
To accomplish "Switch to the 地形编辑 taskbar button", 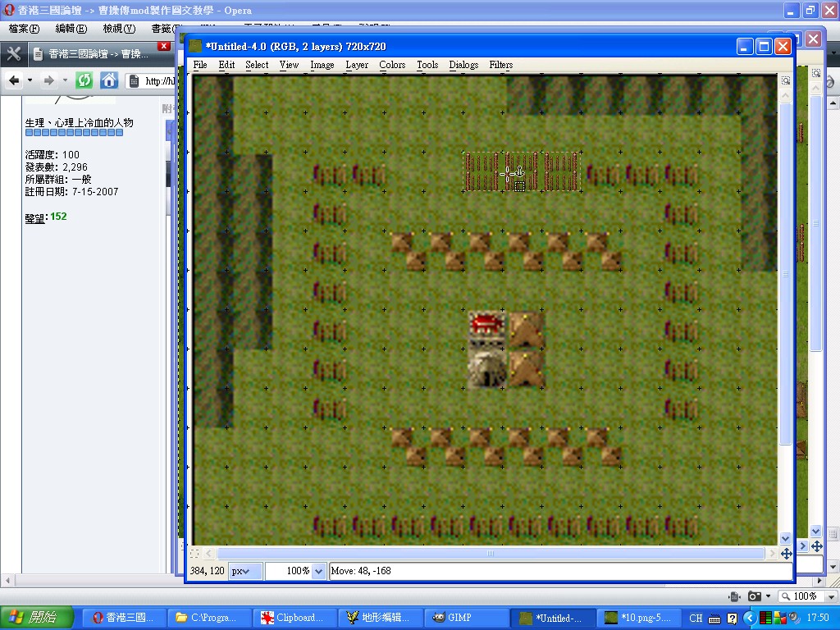I will [379, 618].
